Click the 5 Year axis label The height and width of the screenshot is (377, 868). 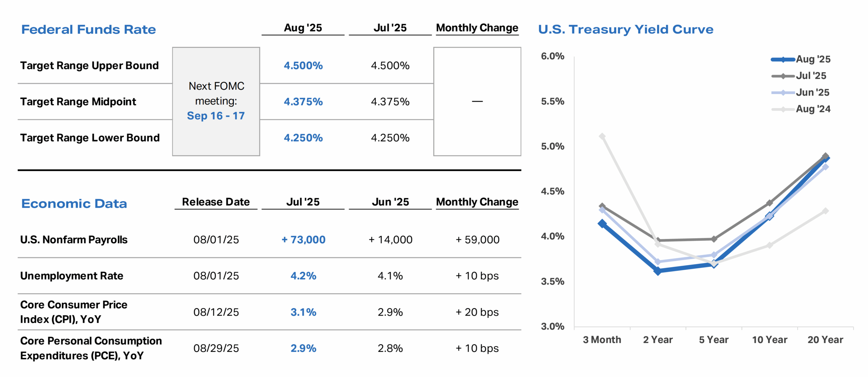click(713, 340)
